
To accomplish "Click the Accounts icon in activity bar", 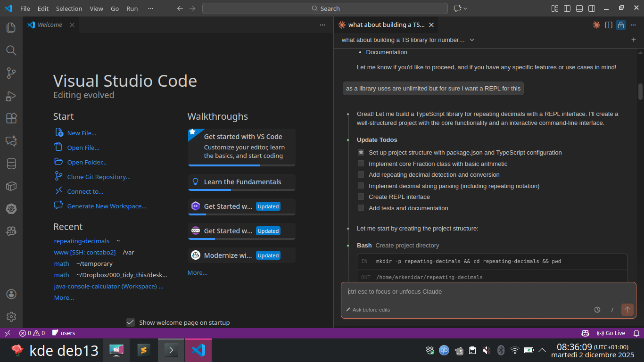I will (x=11, y=294).
